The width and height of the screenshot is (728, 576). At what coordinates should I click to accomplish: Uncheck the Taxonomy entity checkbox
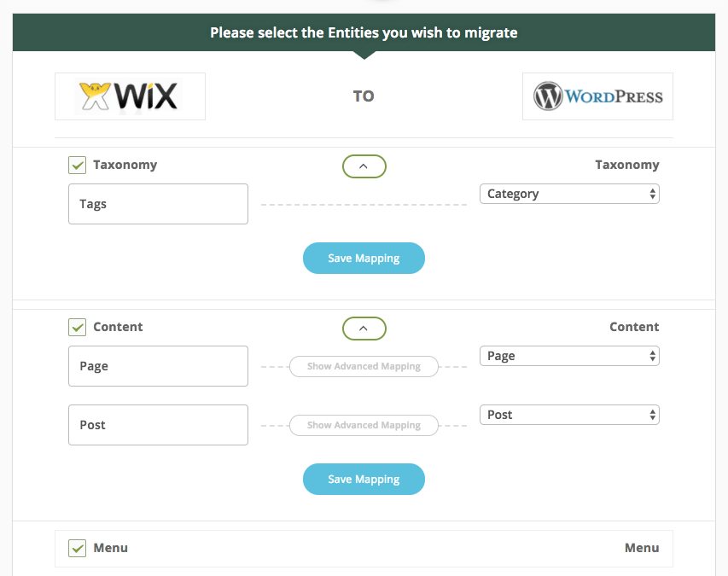coord(77,165)
